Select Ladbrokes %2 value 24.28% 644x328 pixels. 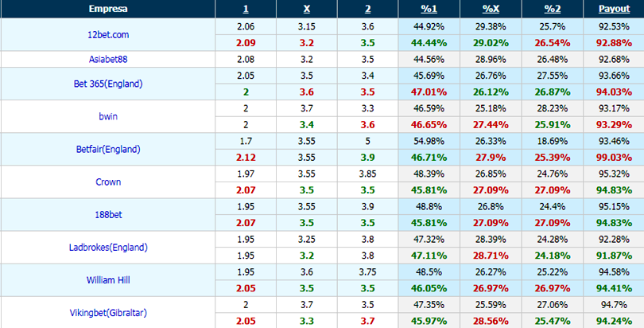tap(553, 239)
